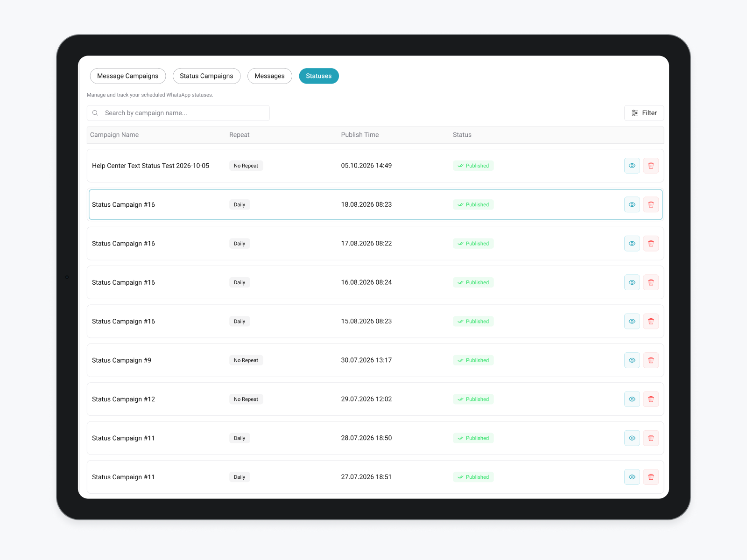Image resolution: width=747 pixels, height=560 pixels.
Task: View Help Center Text Status Test status
Action: tap(632, 166)
